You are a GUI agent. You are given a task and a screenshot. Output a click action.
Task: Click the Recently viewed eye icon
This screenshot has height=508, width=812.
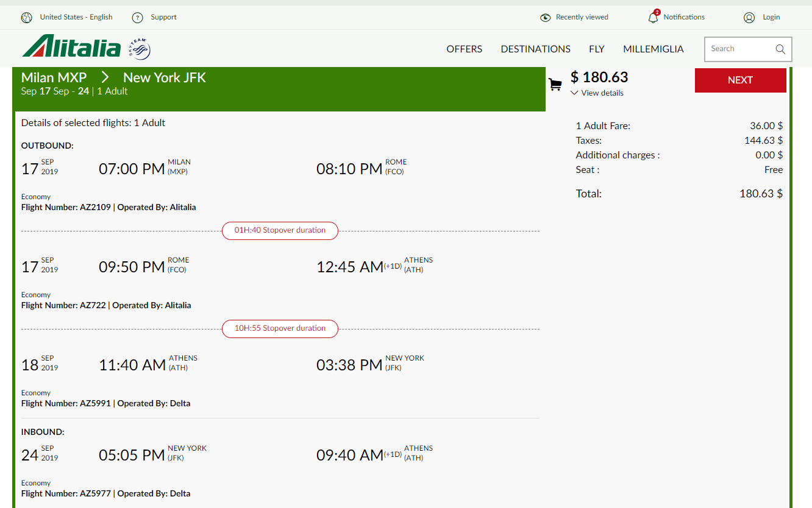545,18
